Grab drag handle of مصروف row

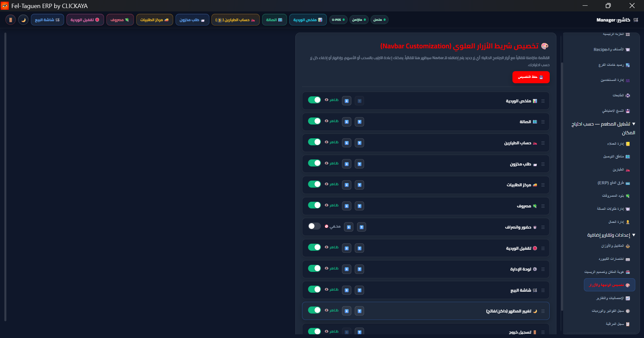point(543,206)
